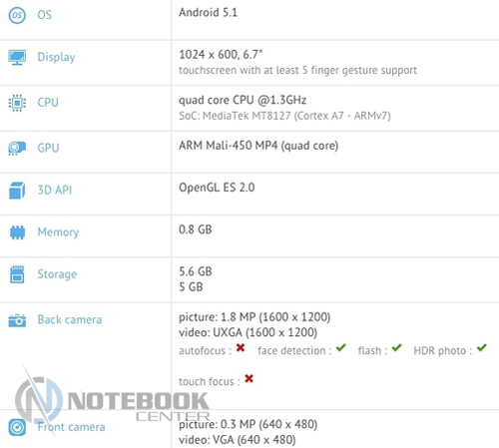Click the Memory row label
Viewport: 499px width, 448px height.
coord(58,232)
